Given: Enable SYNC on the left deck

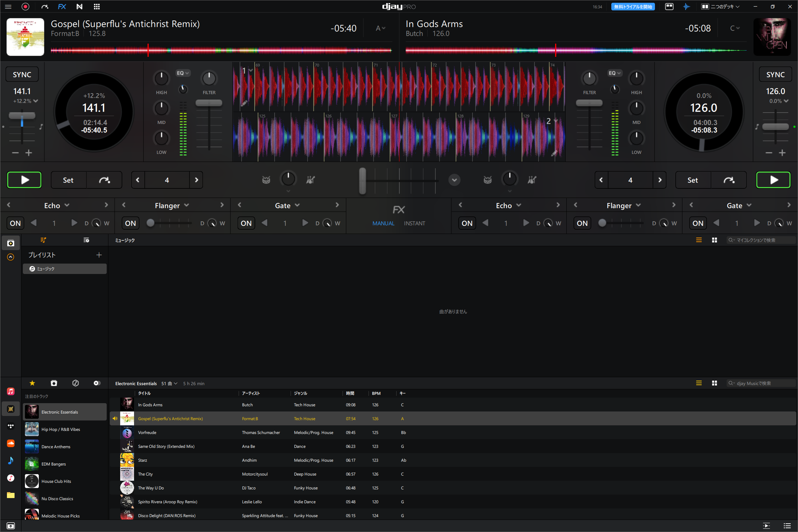Looking at the screenshot, I should coord(22,74).
